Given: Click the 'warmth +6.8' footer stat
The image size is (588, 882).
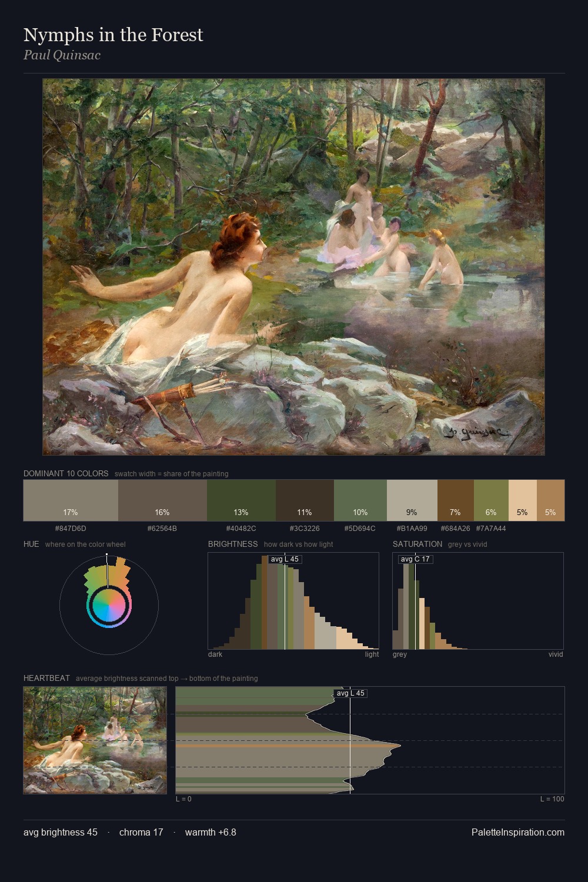Looking at the screenshot, I should tap(211, 832).
